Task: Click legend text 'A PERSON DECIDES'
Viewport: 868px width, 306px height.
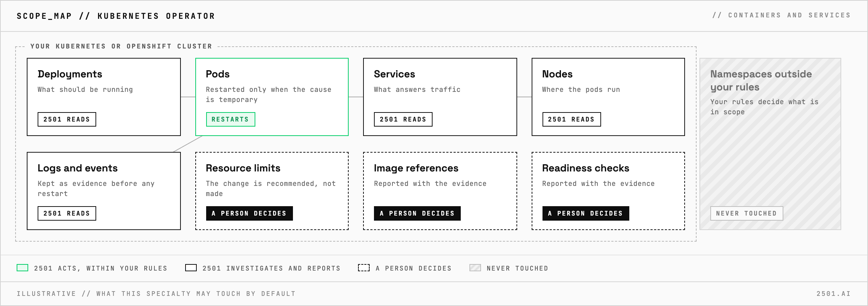Action: (x=414, y=268)
